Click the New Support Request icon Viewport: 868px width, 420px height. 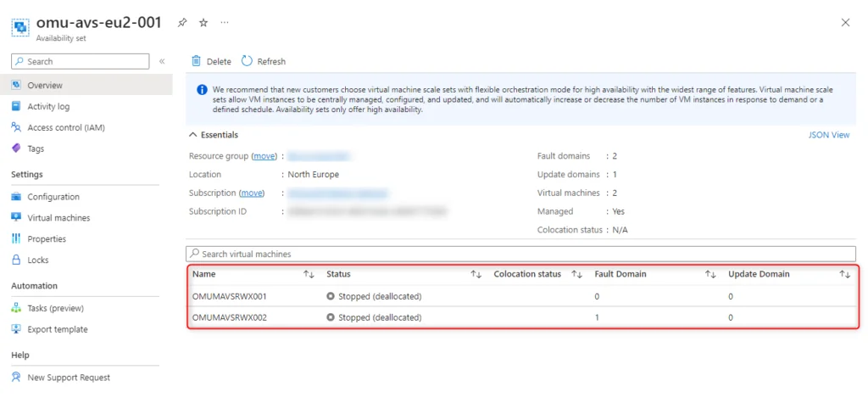point(16,378)
